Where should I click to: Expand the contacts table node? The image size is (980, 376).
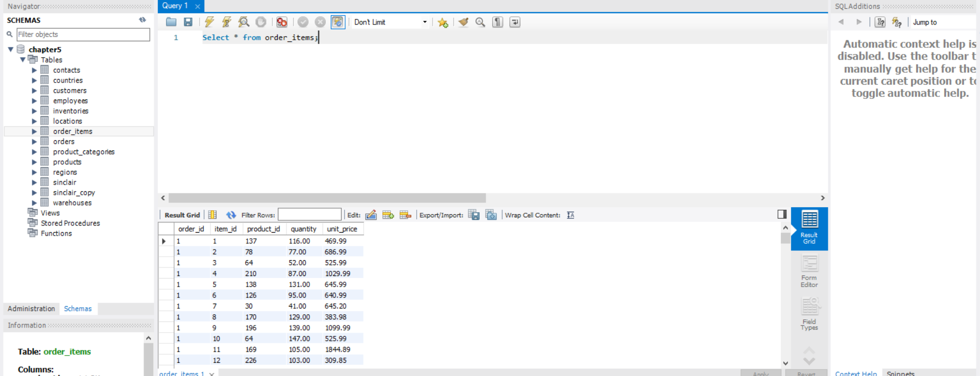pyautogui.click(x=34, y=70)
